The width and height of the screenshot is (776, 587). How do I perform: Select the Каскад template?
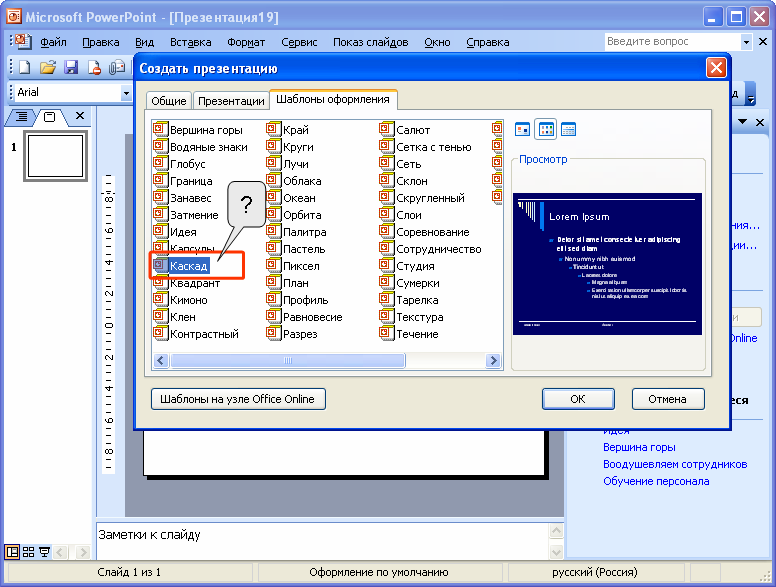(x=188, y=266)
